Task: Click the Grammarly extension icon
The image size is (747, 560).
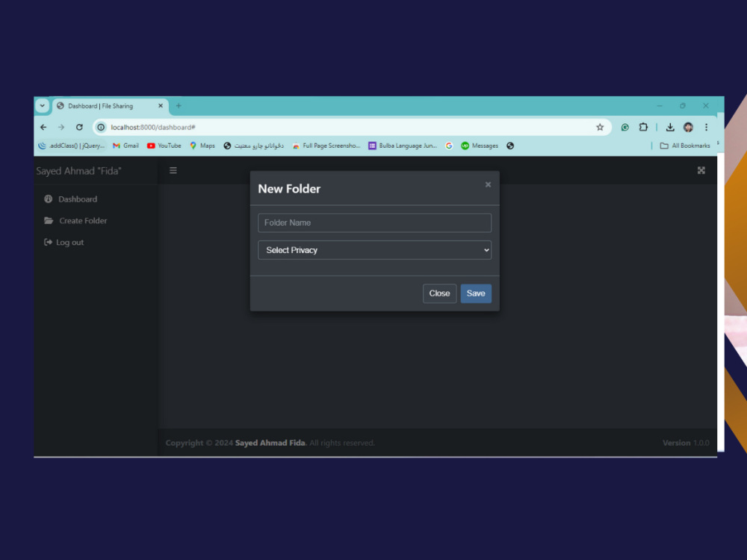Action: click(625, 127)
